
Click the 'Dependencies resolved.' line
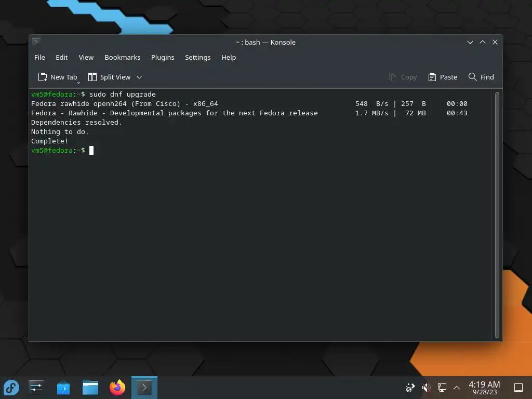[76, 122]
